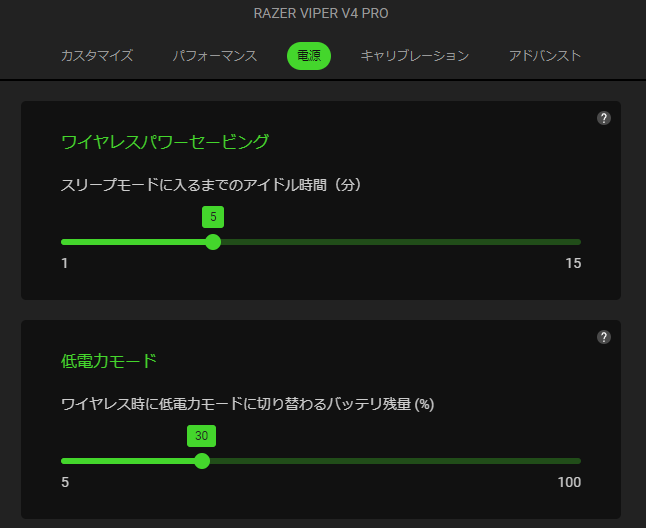The width and height of the screenshot is (646, 528).
Task: Open the アドバンスト tab
Action: (x=545, y=56)
